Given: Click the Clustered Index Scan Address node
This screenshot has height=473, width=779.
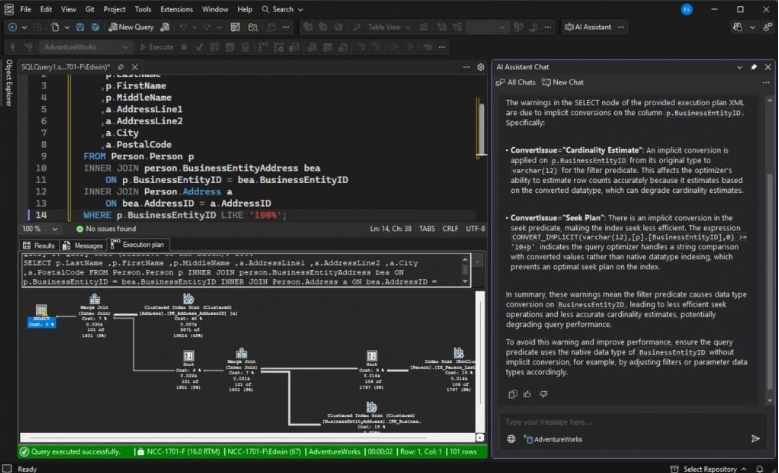Looking at the screenshot, I should [188, 315].
